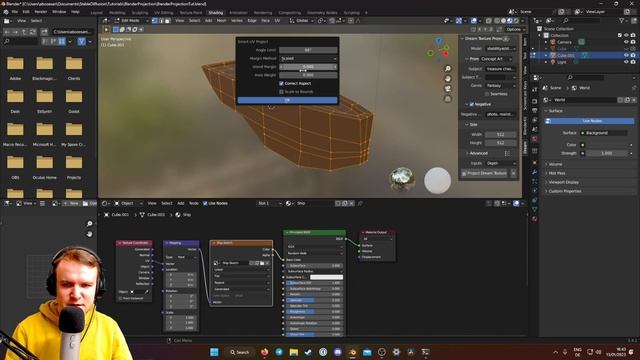Adjust Strength slider in World properties

(x=607, y=153)
